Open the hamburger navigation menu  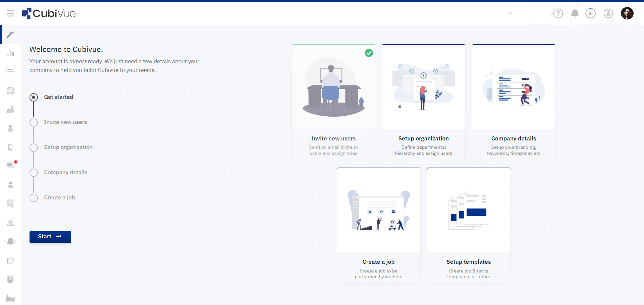pyautogui.click(x=10, y=13)
